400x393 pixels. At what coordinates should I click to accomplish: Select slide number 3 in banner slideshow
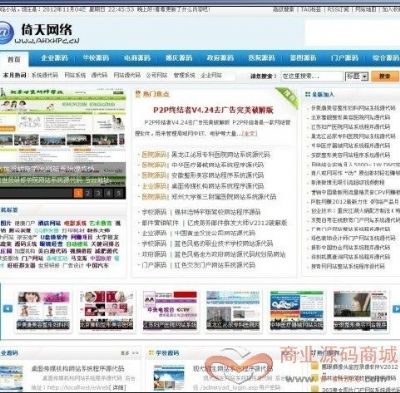(99, 193)
